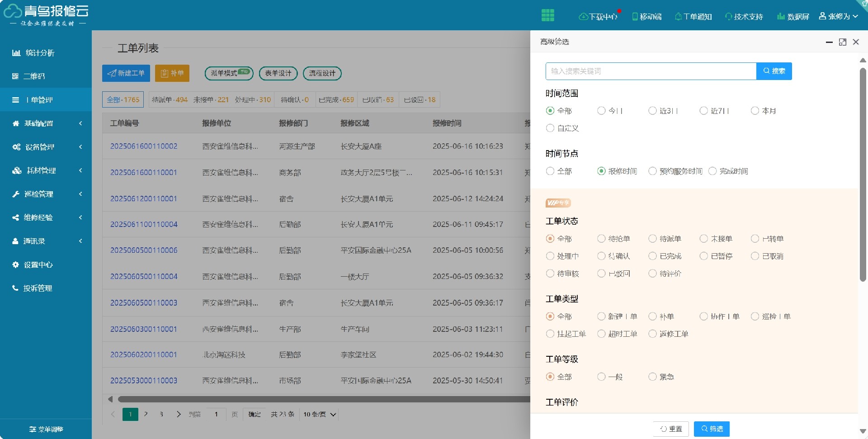Switch to the 处理中·310 tab
Image resolution: width=868 pixels, height=439 pixels.
pos(252,99)
